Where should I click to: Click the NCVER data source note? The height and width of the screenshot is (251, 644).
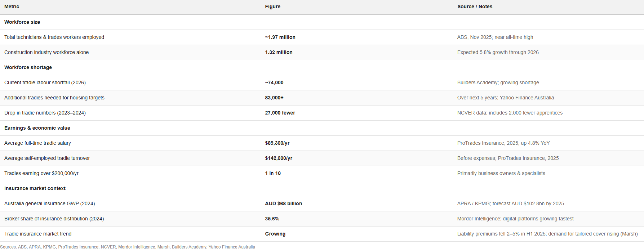(510, 113)
